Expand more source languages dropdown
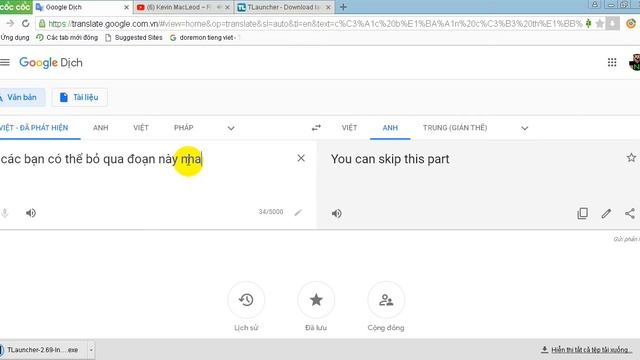The width and height of the screenshot is (640, 360). point(231,128)
